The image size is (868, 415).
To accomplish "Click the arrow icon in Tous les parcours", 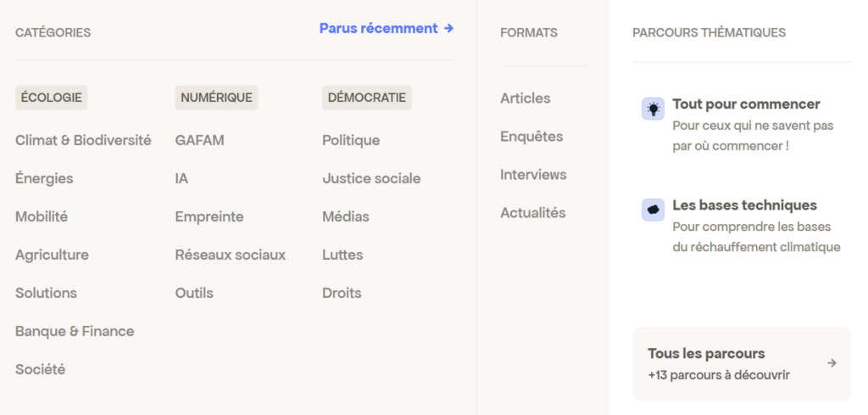I will pyautogui.click(x=832, y=363).
